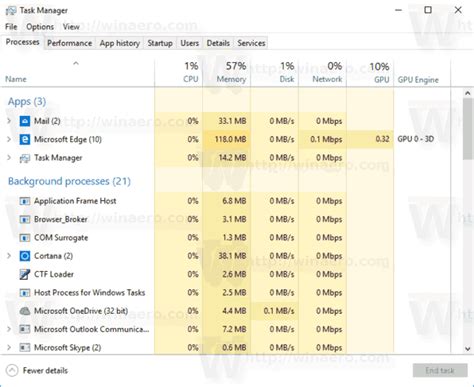Expand the Task Manager app row
The height and width of the screenshot is (387, 474).
pos(9,158)
